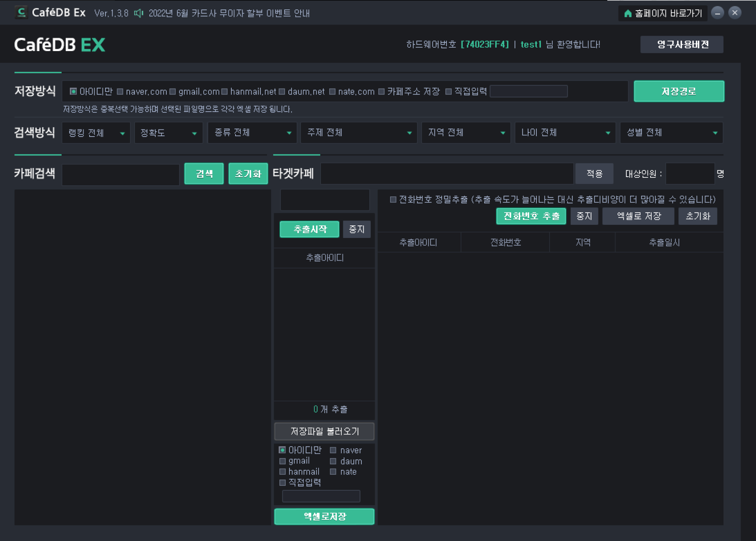Viewport: 756px width, 541px height.
Task: Click 중지 button next to 전화번호 추출
Action: coord(584,216)
